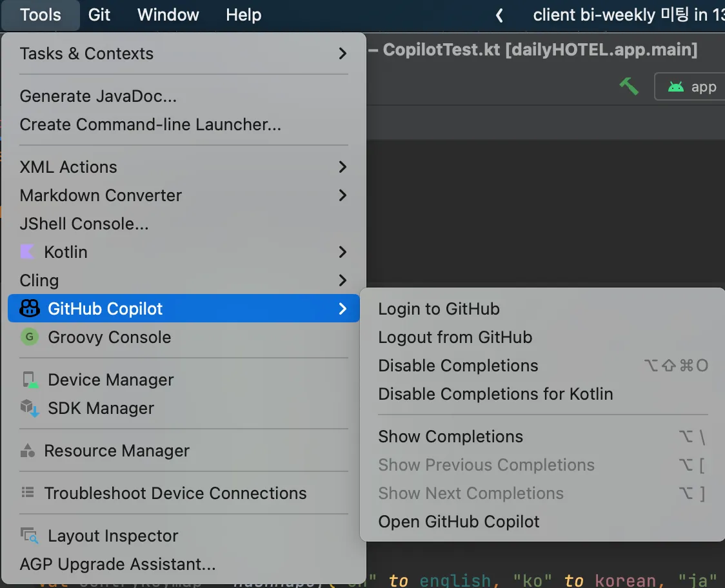
Task: Click the GitHub Copilot icon in Tools menu
Action: pyautogui.click(x=30, y=308)
